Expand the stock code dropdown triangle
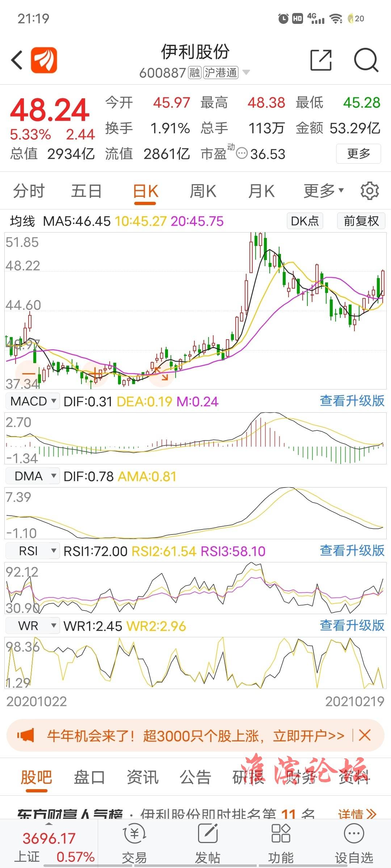The width and height of the screenshot is (391, 868). point(246,72)
